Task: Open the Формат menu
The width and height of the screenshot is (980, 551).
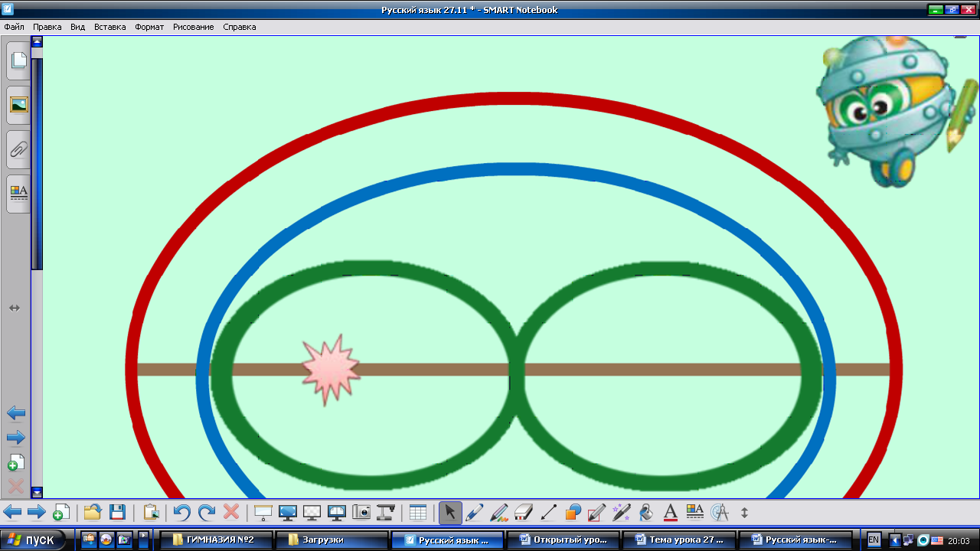Action: point(149,27)
